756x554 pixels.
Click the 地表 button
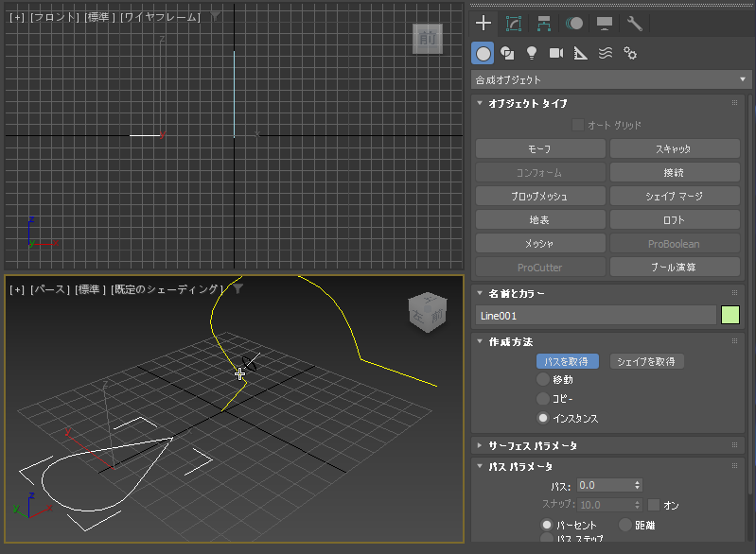(x=540, y=219)
